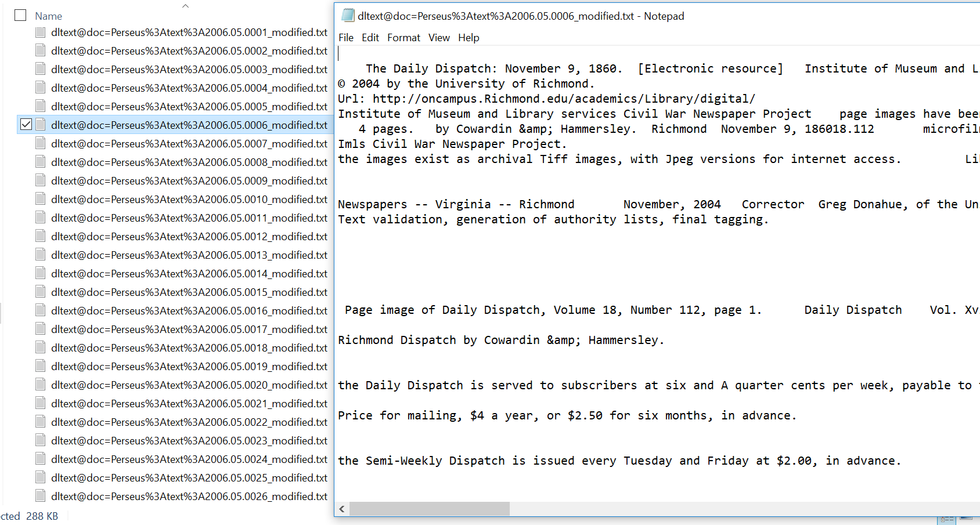The height and width of the screenshot is (525, 980).
Task: Click the file icon of 2006.05.0001_modified.txt
Action: (40, 32)
